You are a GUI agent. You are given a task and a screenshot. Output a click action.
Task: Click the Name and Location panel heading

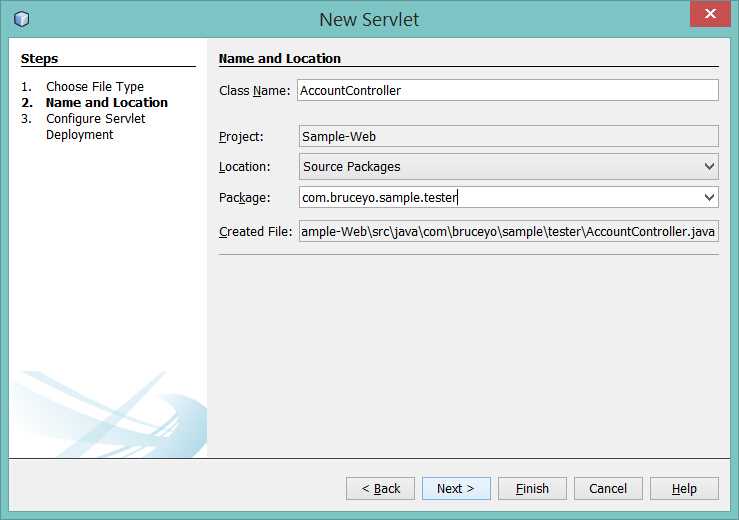pyautogui.click(x=279, y=58)
